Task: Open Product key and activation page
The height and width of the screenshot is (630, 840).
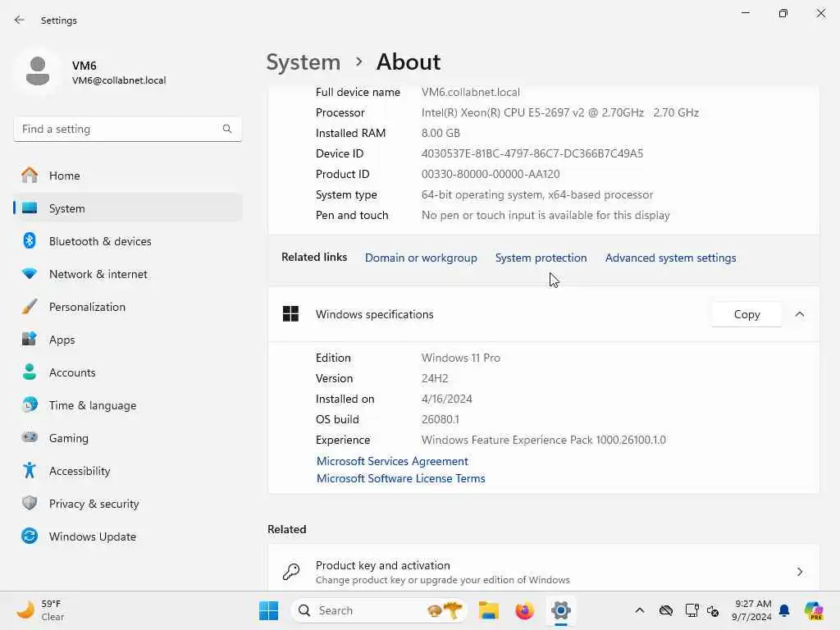Action: click(x=543, y=572)
